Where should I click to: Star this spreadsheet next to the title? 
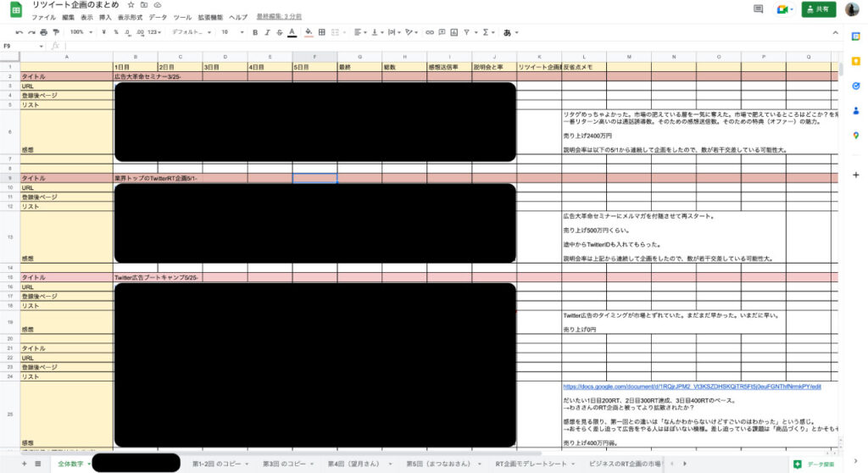pos(131,5)
